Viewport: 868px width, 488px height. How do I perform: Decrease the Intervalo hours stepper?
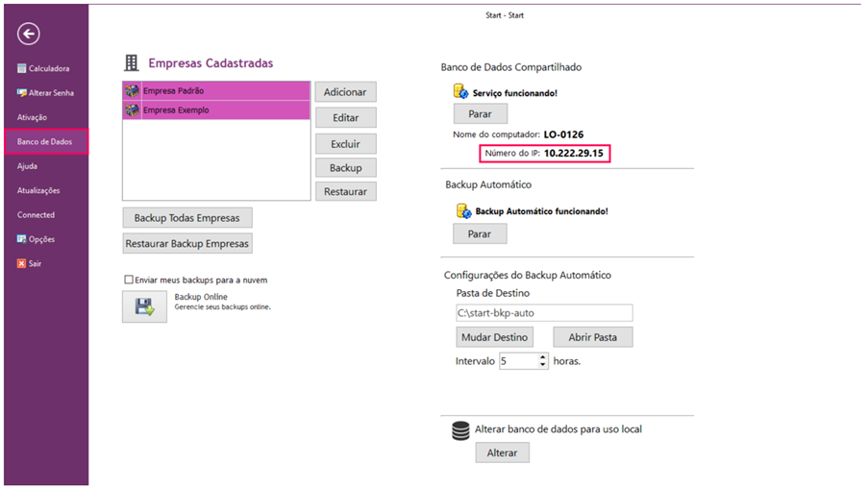pyautogui.click(x=543, y=365)
